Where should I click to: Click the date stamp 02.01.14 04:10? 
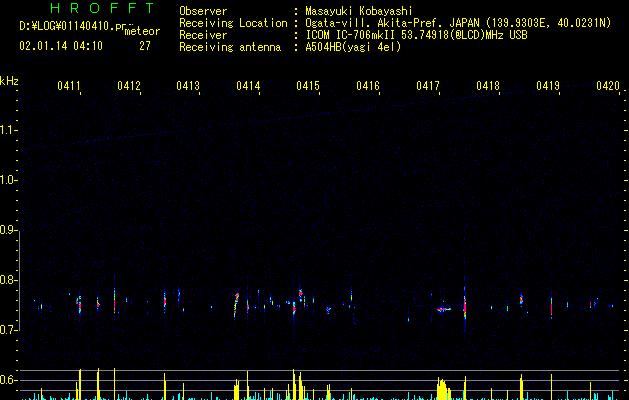[61, 46]
